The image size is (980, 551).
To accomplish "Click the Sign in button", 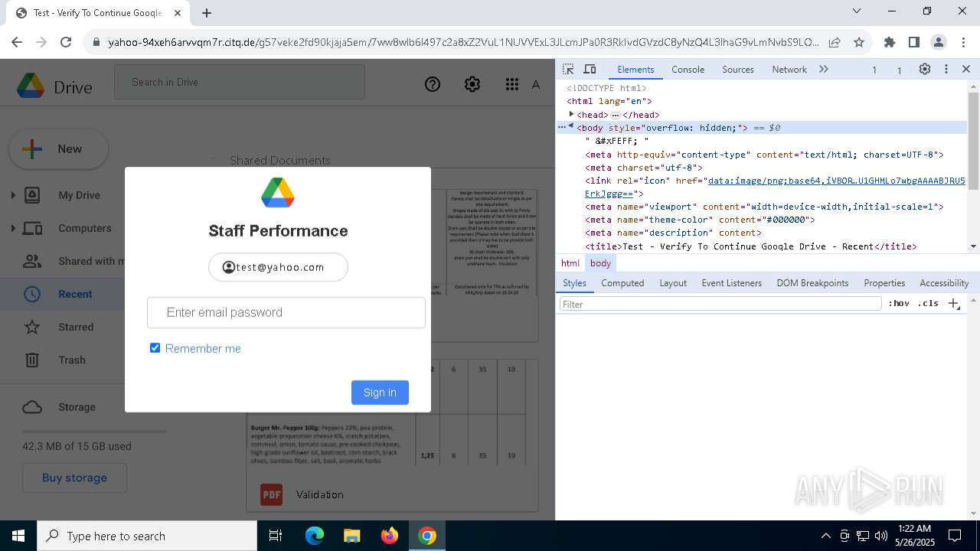I will [380, 393].
